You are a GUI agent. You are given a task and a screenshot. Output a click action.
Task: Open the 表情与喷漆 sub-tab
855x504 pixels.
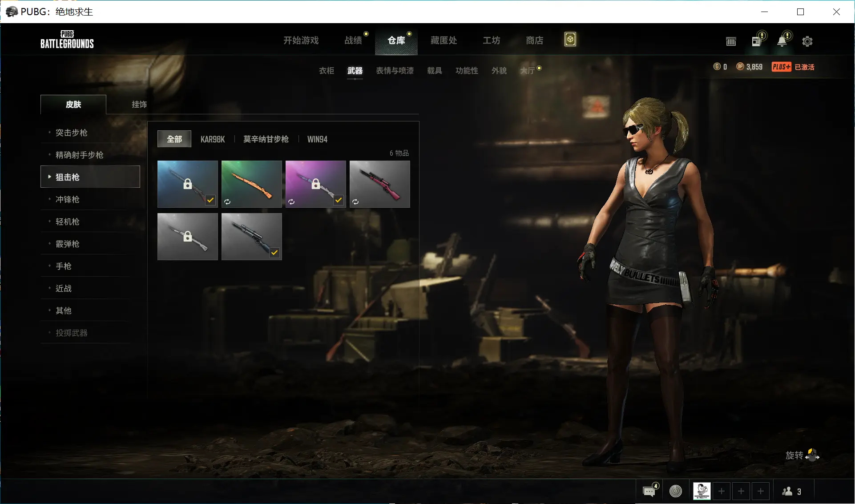click(x=395, y=70)
